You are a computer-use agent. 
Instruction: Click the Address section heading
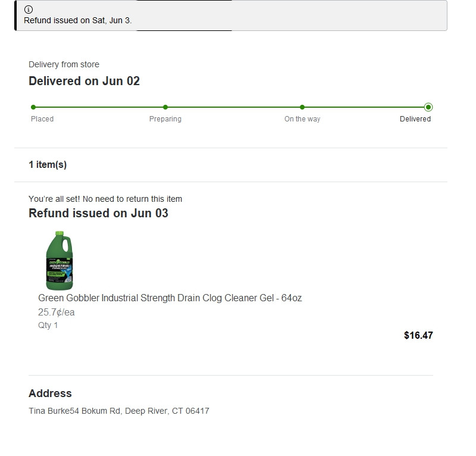coord(50,393)
